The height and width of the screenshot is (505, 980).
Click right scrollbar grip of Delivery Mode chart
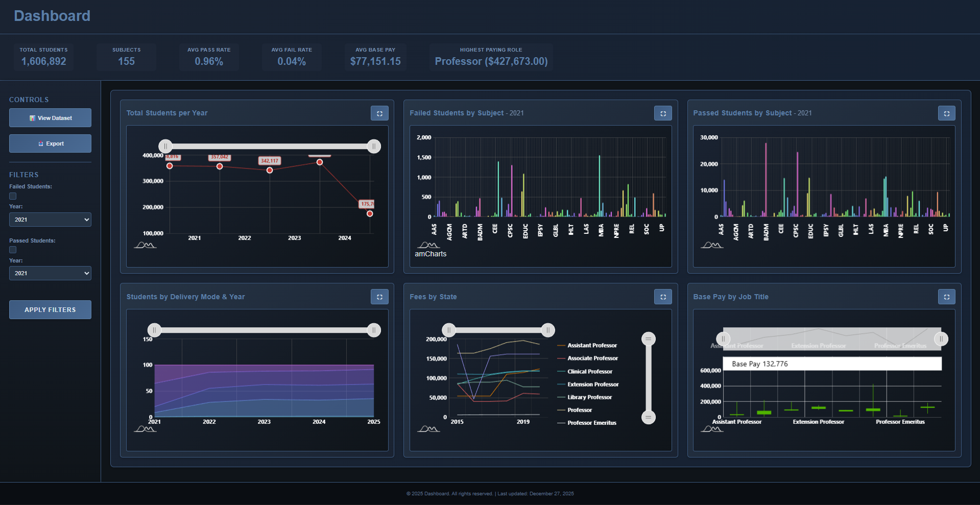[374, 330]
